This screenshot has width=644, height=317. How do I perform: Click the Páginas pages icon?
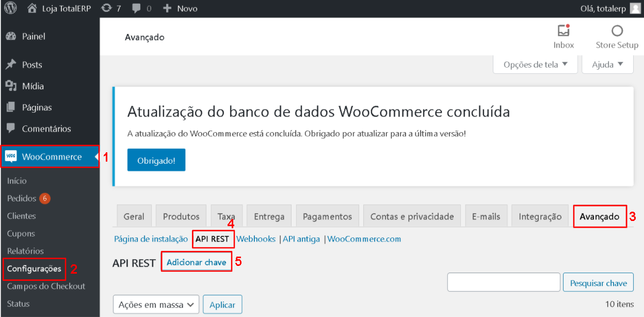point(10,107)
